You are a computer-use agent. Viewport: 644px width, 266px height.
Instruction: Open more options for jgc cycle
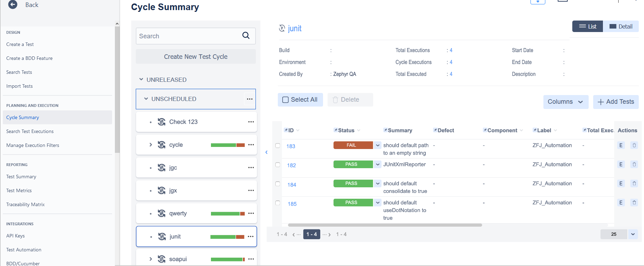pos(251,168)
